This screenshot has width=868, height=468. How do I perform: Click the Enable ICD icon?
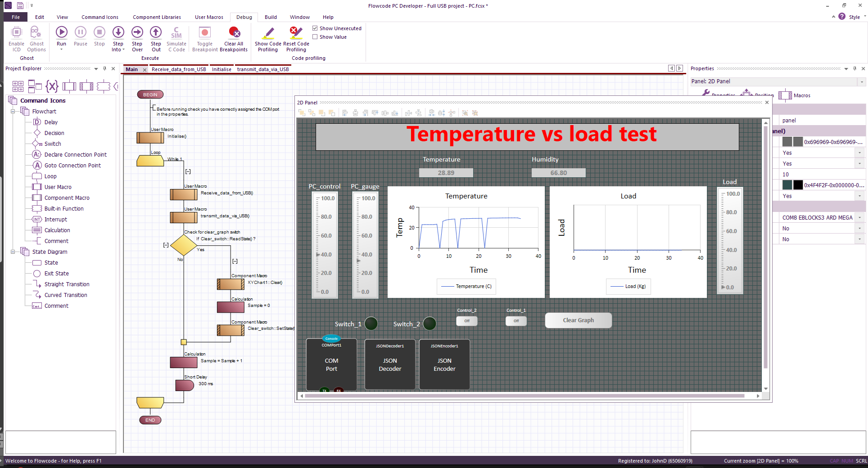pyautogui.click(x=16, y=32)
